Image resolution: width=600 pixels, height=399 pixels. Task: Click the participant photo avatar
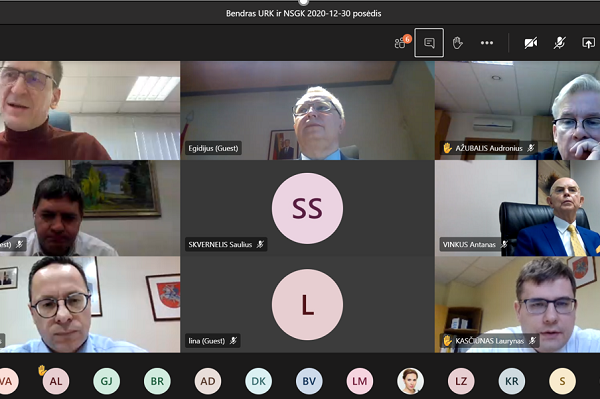coord(410,381)
